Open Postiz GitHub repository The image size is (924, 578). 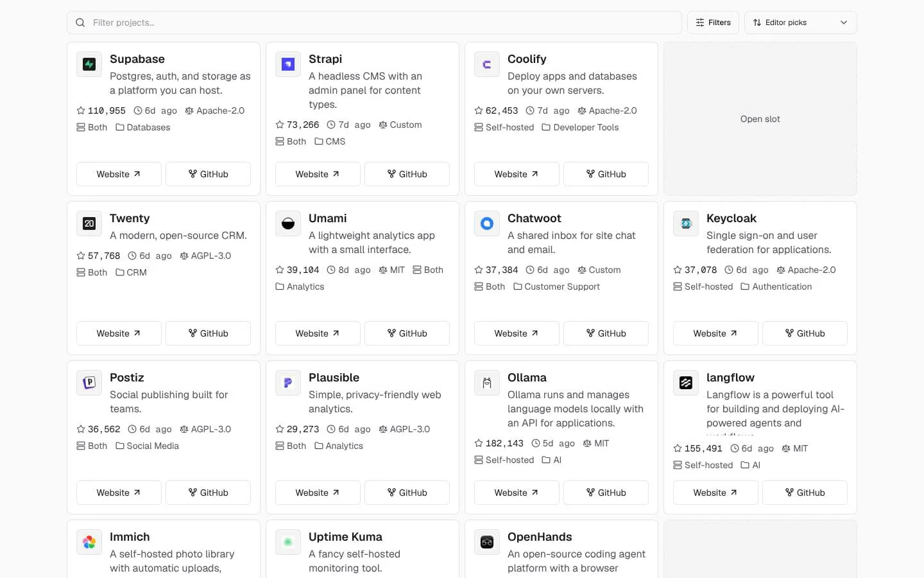pos(208,493)
